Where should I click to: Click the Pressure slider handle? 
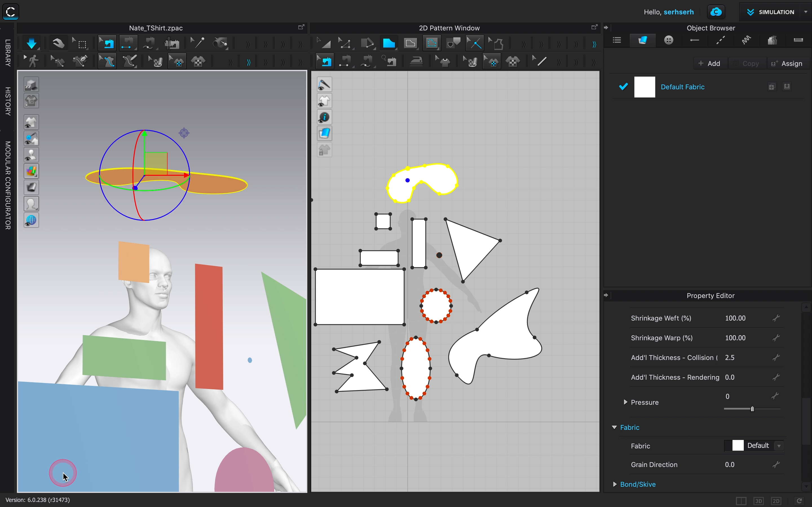[x=752, y=409]
